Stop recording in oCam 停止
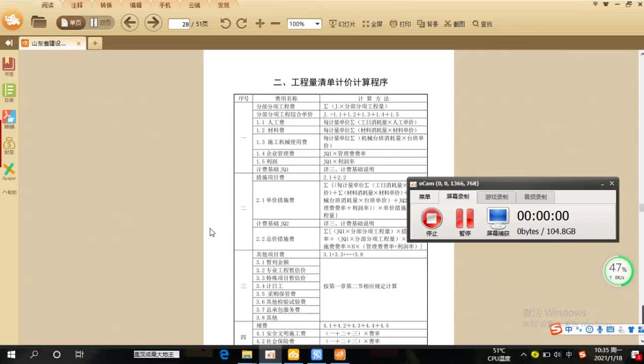This screenshot has width=644, height=364. (x=432, y=222)
